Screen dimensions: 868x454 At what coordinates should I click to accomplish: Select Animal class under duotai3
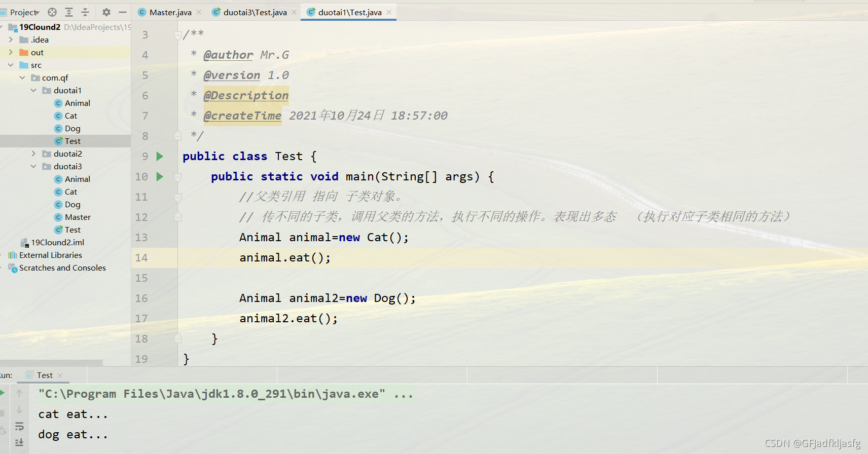pos(72,179)
